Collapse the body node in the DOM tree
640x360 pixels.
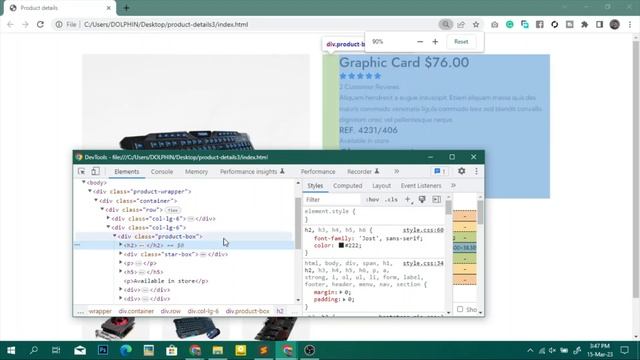[x=84, y=182]
